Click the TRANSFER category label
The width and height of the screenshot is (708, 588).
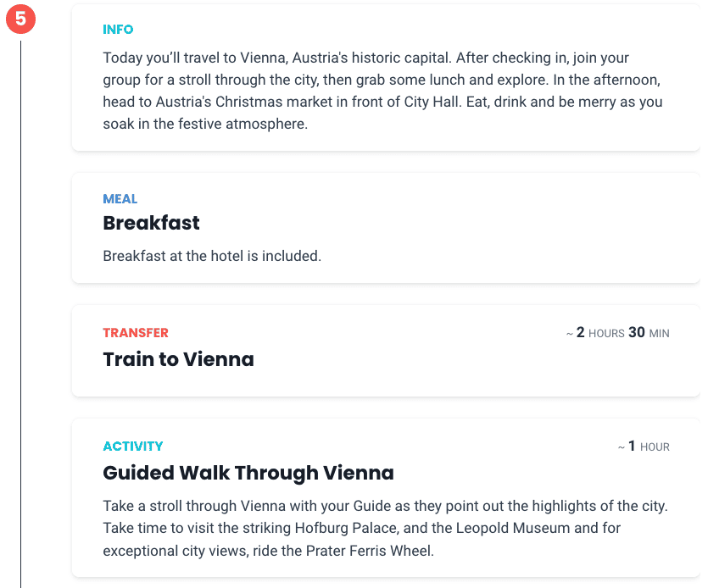pos(136,333)
